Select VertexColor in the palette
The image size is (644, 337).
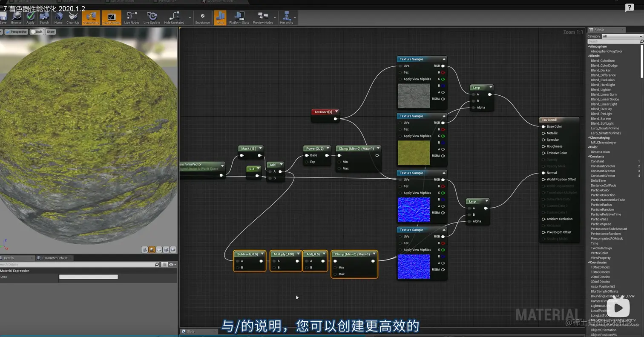[599, 253]
